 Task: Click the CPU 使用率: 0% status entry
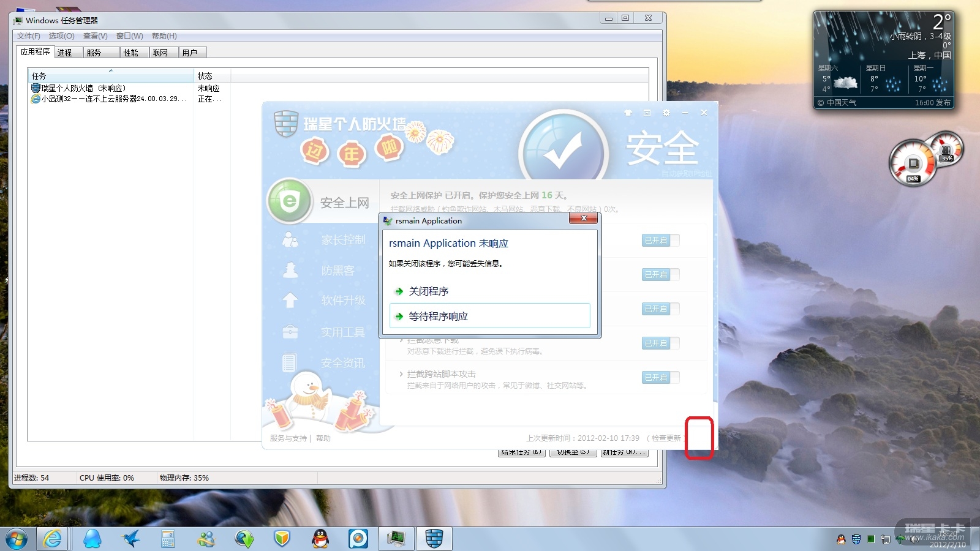tap(107, 478)
